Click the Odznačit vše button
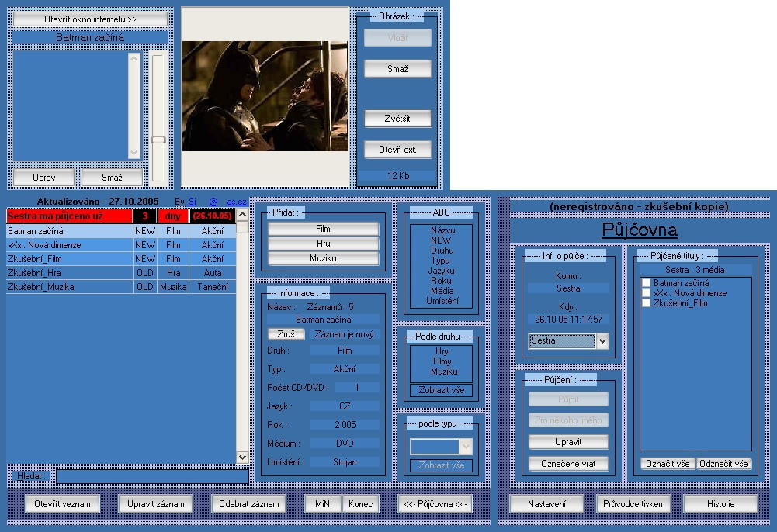 click(723, 464)
